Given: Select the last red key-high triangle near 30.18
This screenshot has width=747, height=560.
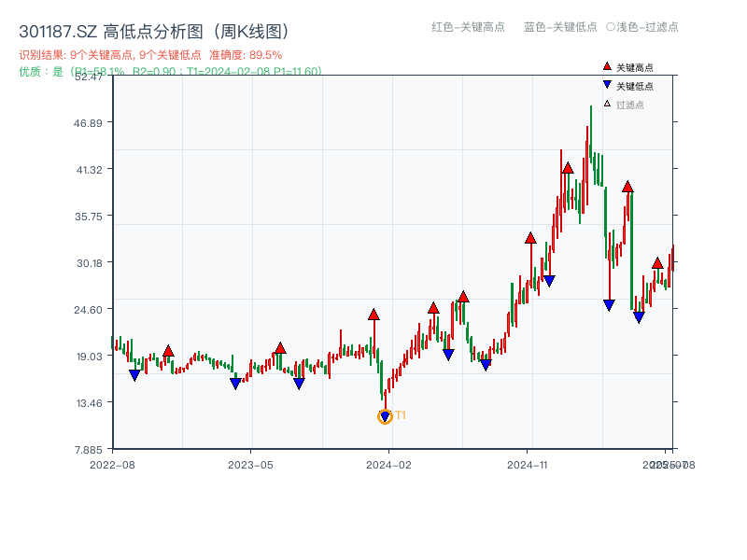Looking at the screenshot, I should tap(658, 263).
